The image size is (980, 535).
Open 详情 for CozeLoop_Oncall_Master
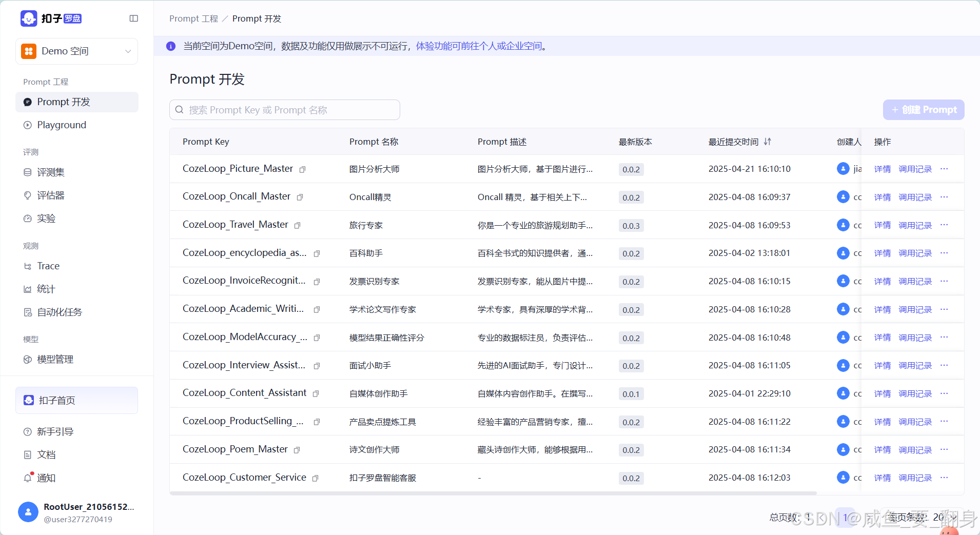pyautogui.click(x=883, y=196)
